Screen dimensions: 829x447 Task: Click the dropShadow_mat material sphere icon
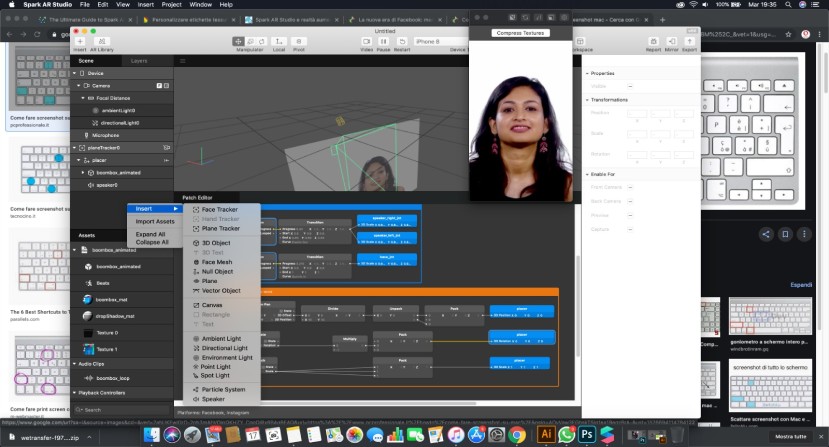(88, 316)
